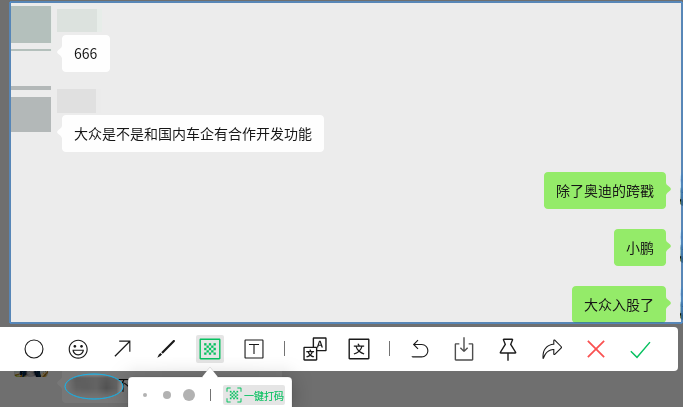
Task: Pin the screenshot to screen
Action: tap(508, 349)
